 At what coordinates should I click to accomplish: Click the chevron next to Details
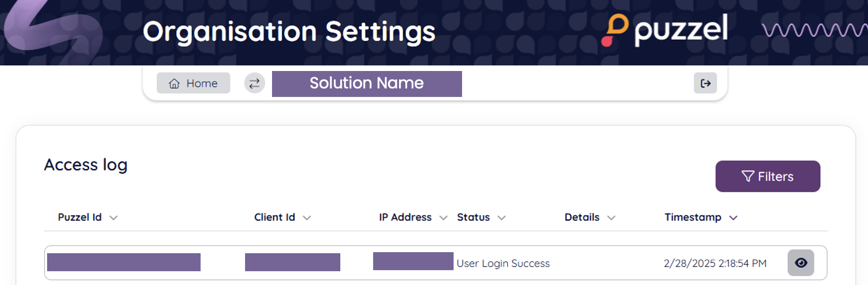[x=611, y=218]
